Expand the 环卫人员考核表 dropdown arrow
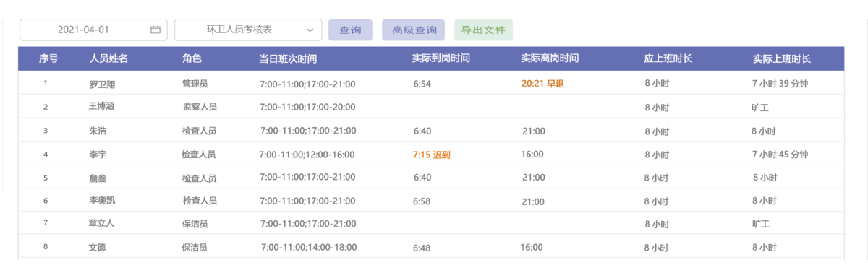The height and width of the screenshot is (278, 868). (310, 30)
